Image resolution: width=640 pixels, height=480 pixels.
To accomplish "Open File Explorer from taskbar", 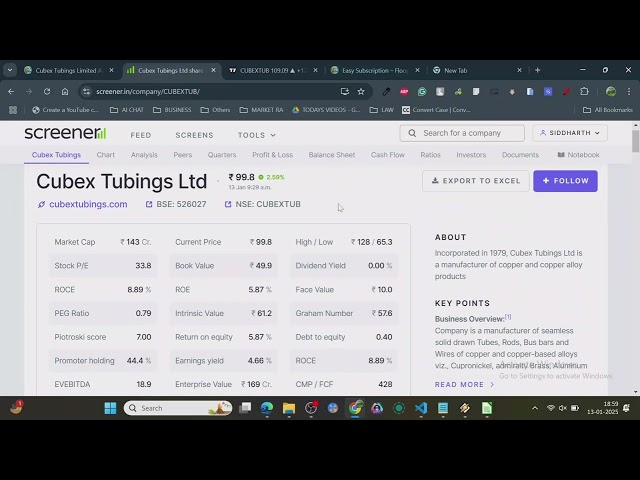I will tap(289, 408).
